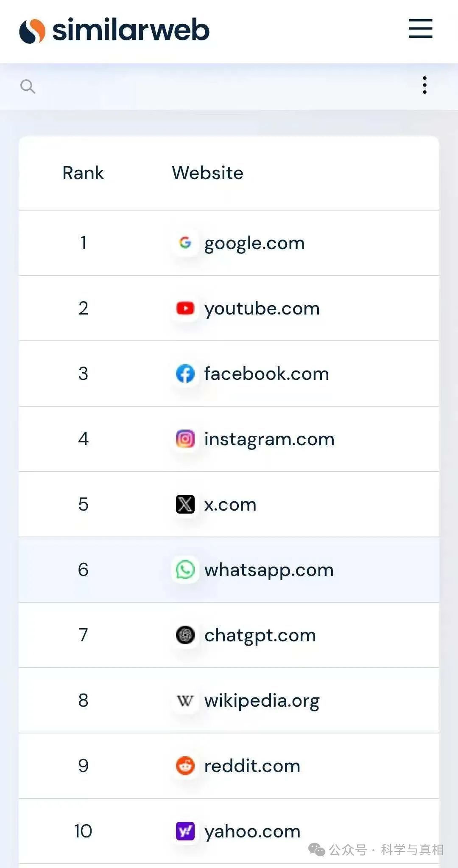Click the Reddit favicon icon
Screen dimensions: 458x868
185,766
